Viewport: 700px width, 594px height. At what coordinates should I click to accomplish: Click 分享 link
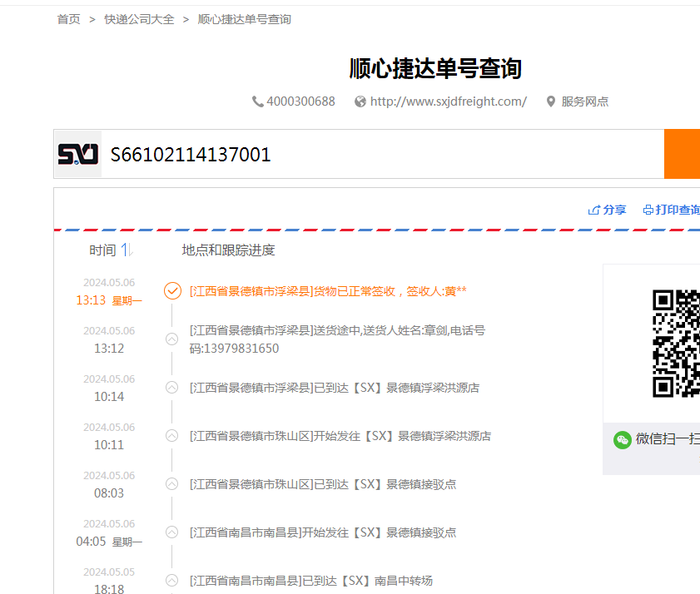(614, 210)
